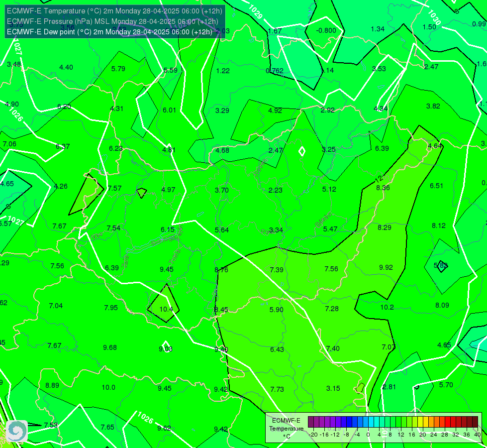This screenshot has height=448, width=487.
Task: Click the dew point value 3.53
Action: [379, 69]
